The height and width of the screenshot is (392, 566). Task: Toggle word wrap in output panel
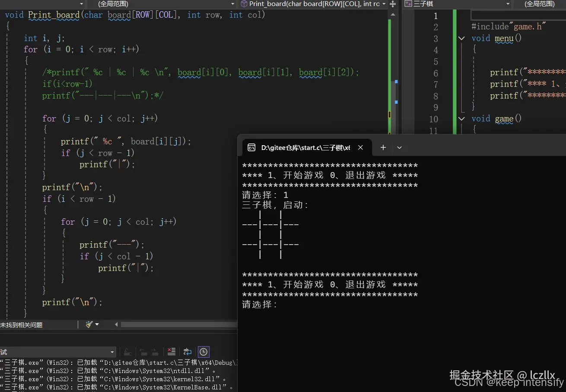[x=187, y=352]
